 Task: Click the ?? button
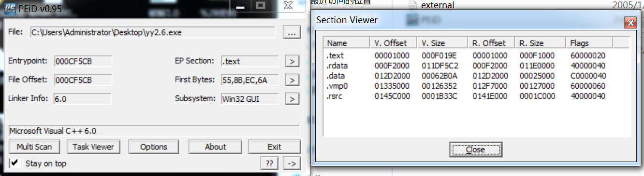(269, 163)
